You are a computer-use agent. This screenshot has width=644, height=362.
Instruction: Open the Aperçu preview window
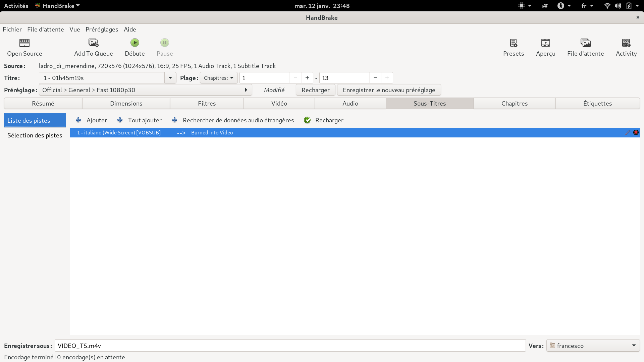[x=545, y=43]
